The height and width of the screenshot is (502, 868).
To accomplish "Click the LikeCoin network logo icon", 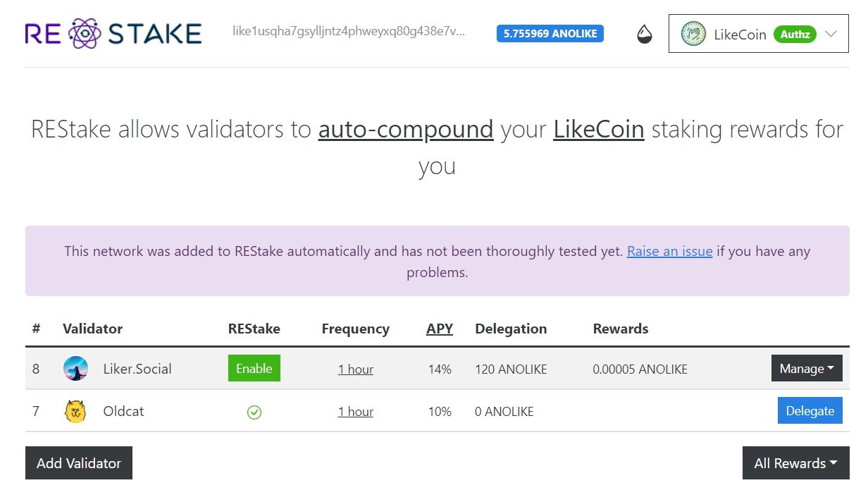I will 693,34.
